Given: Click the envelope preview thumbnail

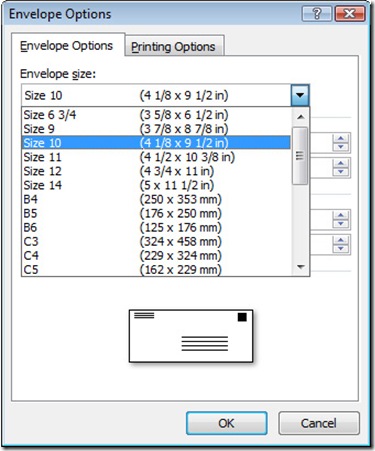Looking at the screenshot, I should click(191, 336).
